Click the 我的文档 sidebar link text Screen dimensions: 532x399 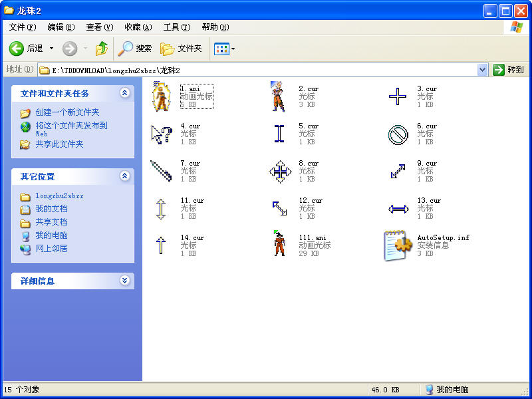click(52, 209)
